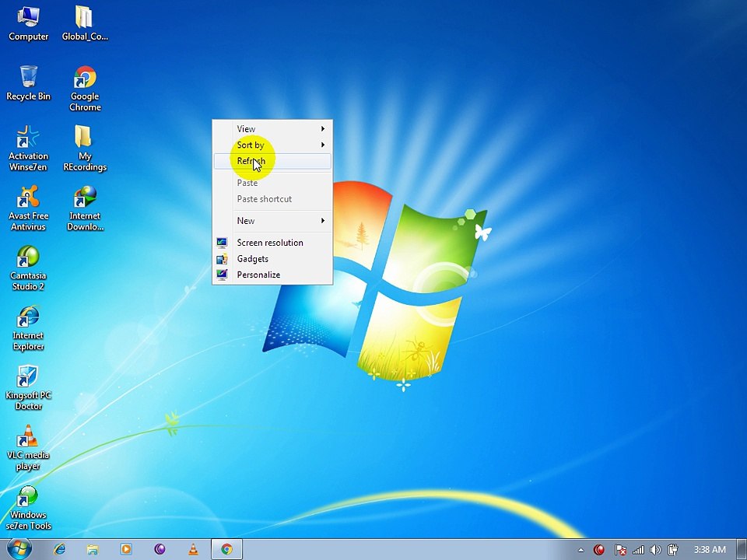Click the Show desktop button
The image size is (747, 560).
tap(742, 550)
